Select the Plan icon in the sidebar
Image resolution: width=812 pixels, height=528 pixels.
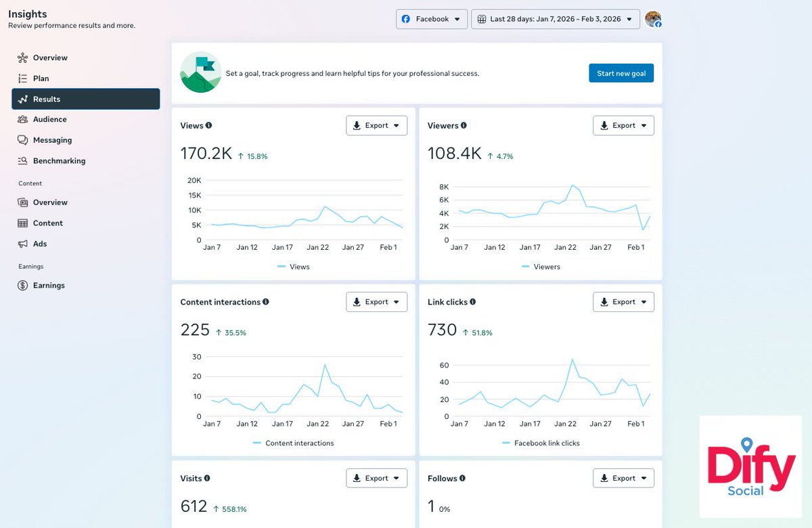(24, 78)
